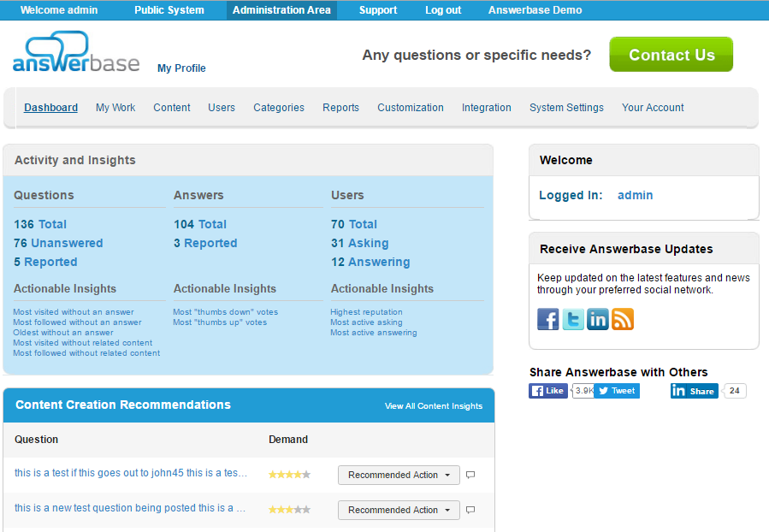The width and height of the screenshot is (769, 532).
Task: Open the My Work tab
Action: [115, 108]
